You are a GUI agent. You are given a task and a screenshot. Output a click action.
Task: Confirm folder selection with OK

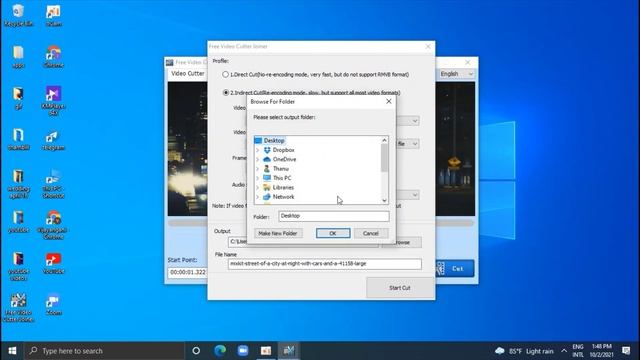click(333, 233)
